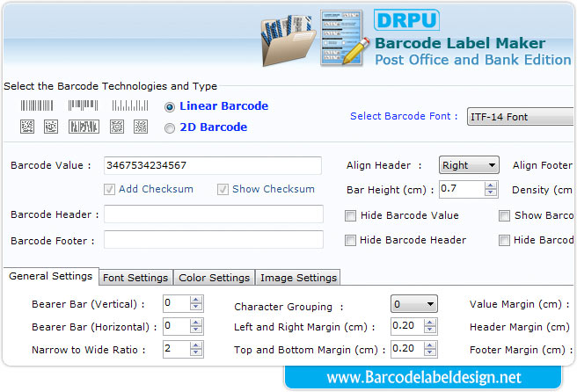
Task: Open www.Barcodelabeldesign.net link
Action: (x=424, y=377)
